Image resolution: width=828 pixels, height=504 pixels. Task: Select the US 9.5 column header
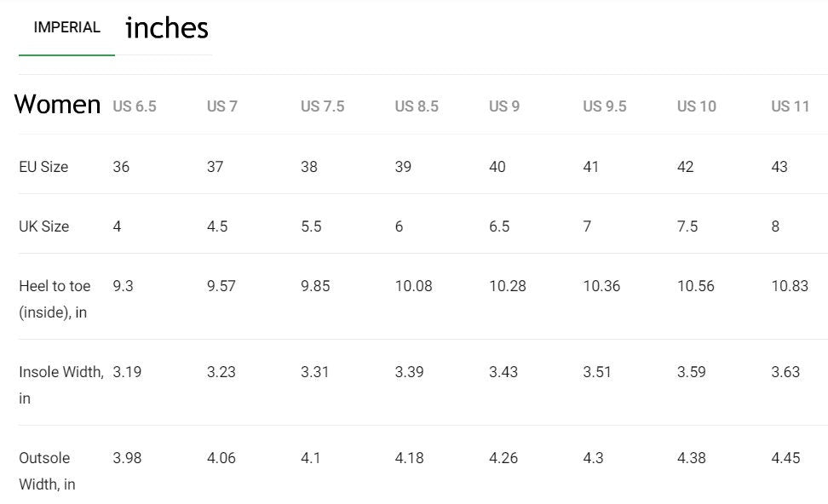[x=605, y=106]
